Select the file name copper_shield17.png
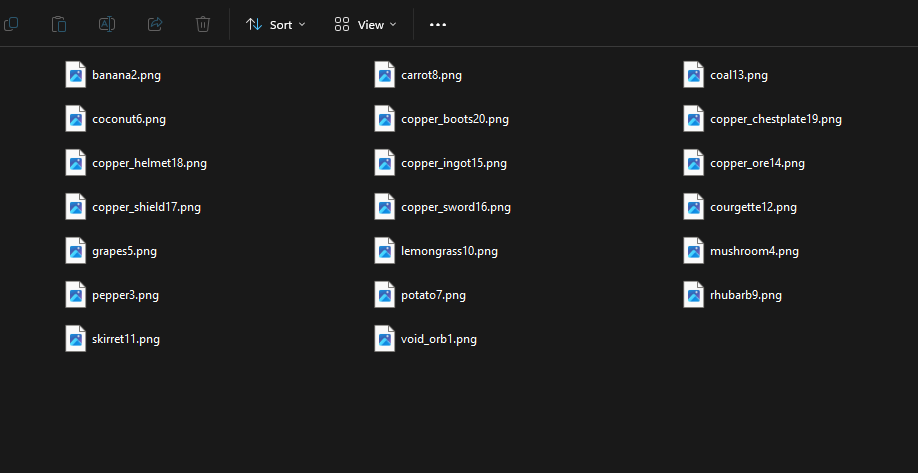 tap(146, 207)
